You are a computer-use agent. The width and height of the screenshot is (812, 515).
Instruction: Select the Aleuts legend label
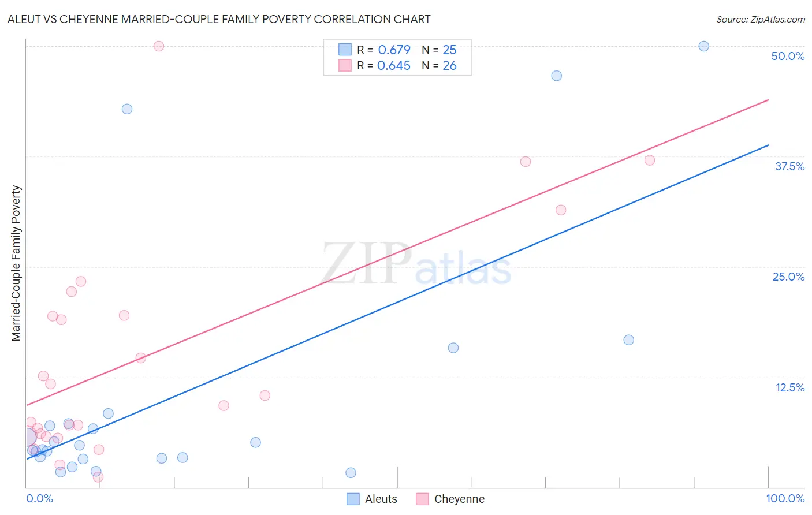pos(381,499)
